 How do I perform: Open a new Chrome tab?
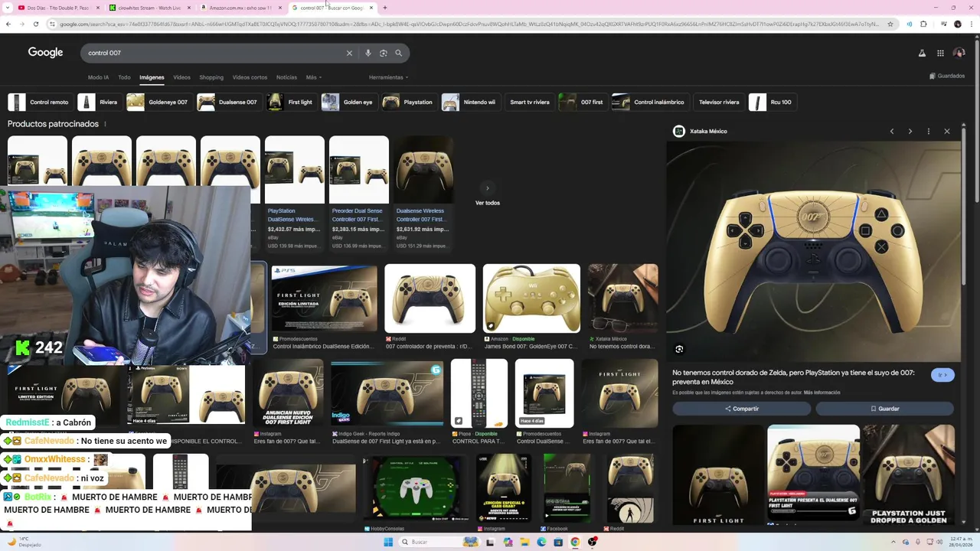(x=385, y=8)
